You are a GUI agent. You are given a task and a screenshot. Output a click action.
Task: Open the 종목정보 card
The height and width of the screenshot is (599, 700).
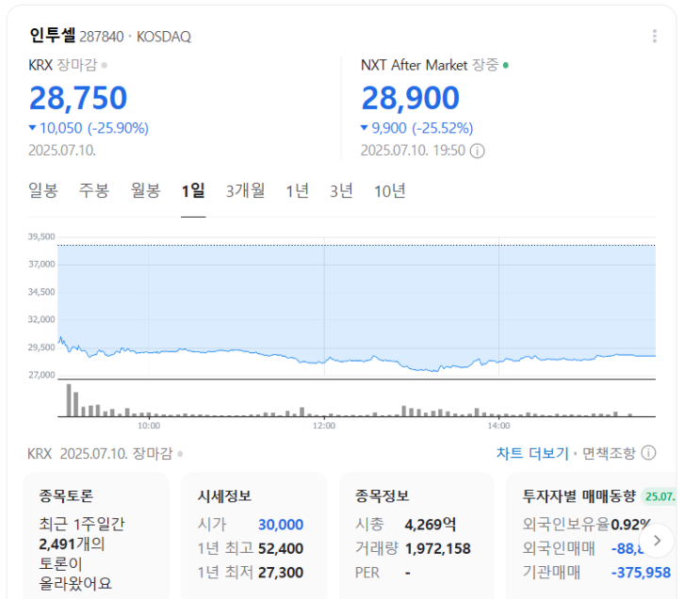coord(416,536)
